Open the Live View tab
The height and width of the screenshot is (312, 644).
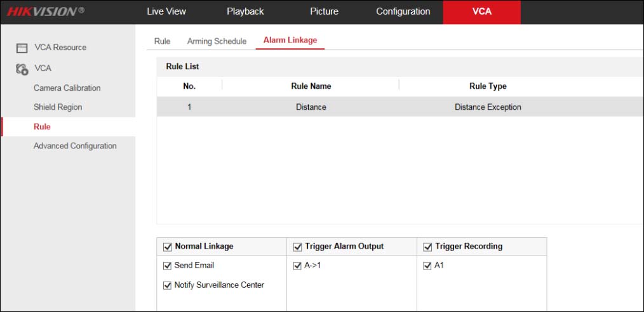pyautogui.click(x=166, y=11)
